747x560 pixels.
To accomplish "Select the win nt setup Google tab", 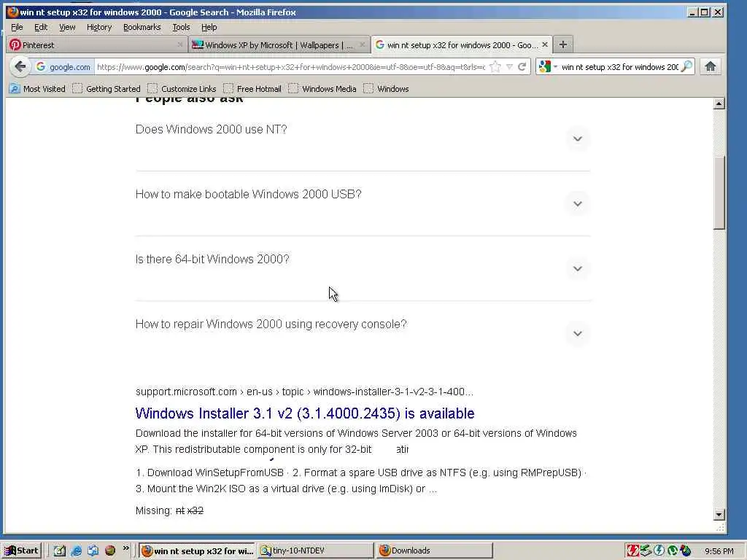I will 461,44.
